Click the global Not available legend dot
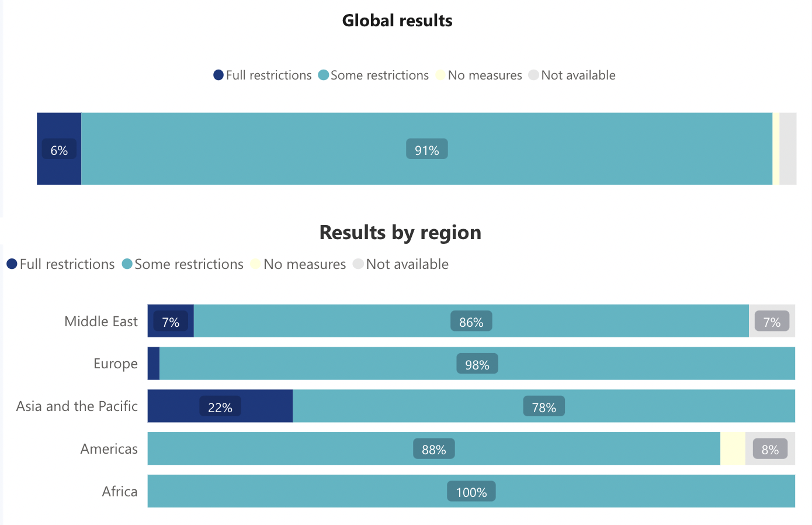The height and width of the screenshot is (525, 812). [533, 75]
